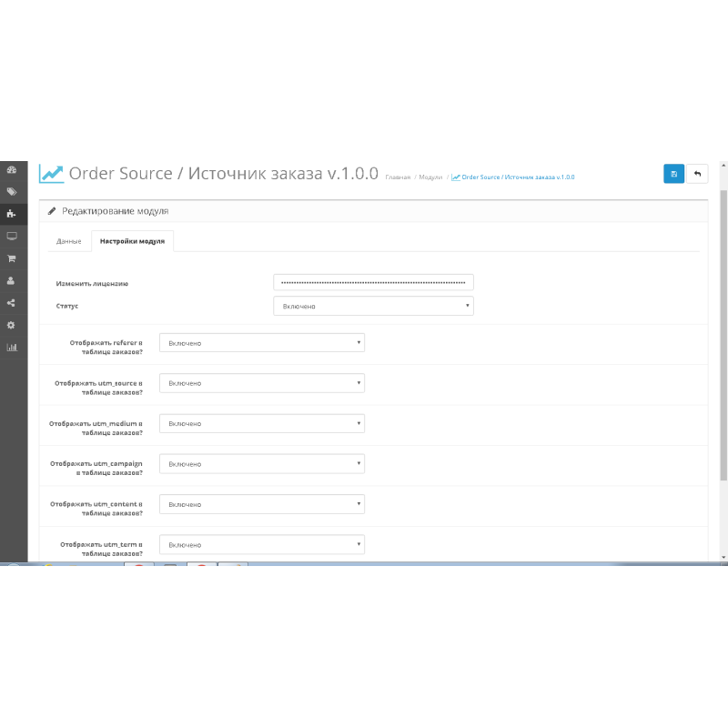Open the Catalog tag icon in sidebar

[x=12, y=192]
